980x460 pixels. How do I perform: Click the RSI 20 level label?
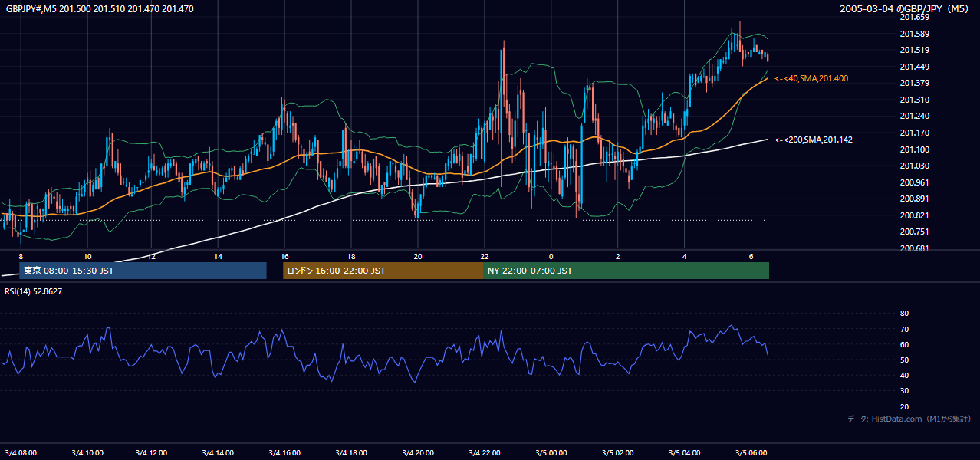904,406
